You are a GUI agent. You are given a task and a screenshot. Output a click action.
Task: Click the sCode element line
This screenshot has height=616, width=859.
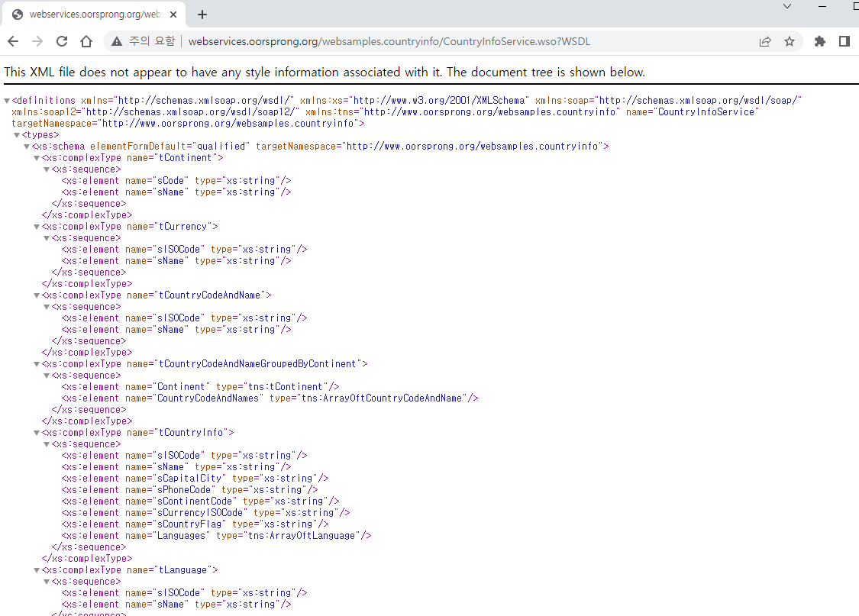(176, 181)
